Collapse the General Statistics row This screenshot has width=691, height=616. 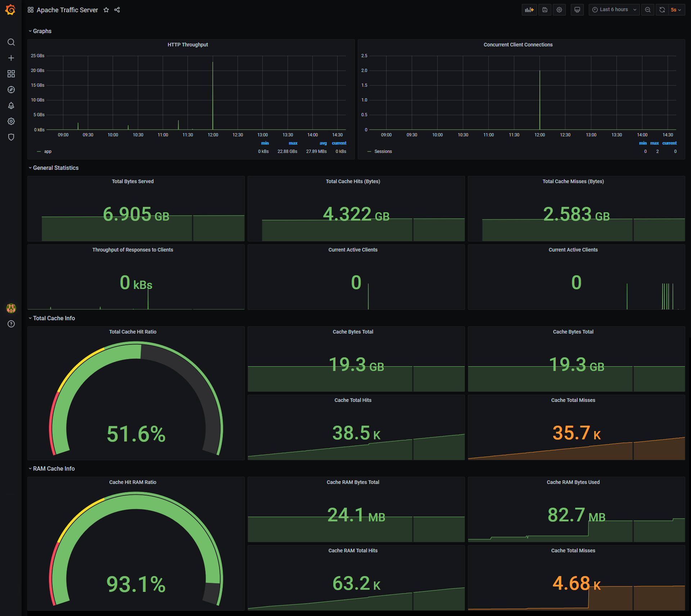(55, 168)
